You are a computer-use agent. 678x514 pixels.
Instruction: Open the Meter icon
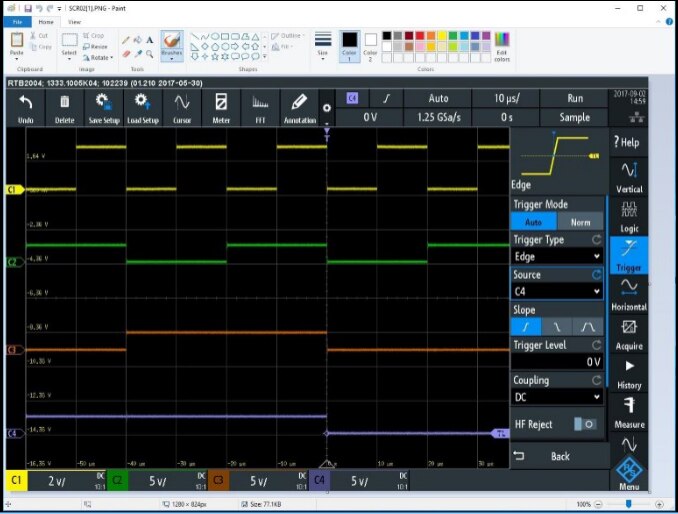point(221,102)
